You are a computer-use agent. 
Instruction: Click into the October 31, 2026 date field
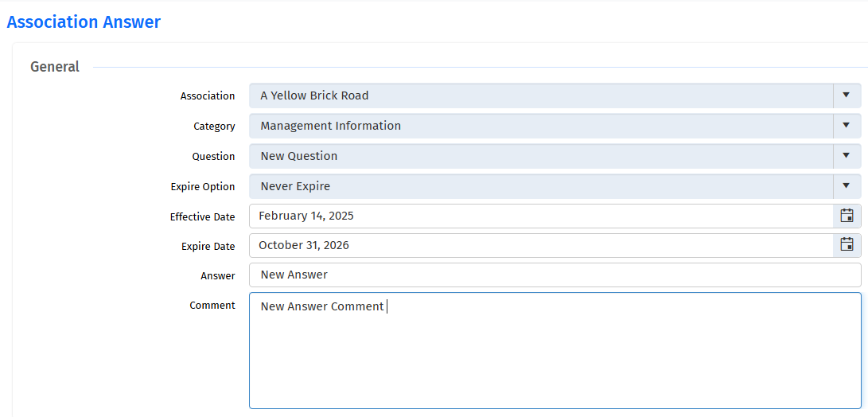[x=541, y=245]
